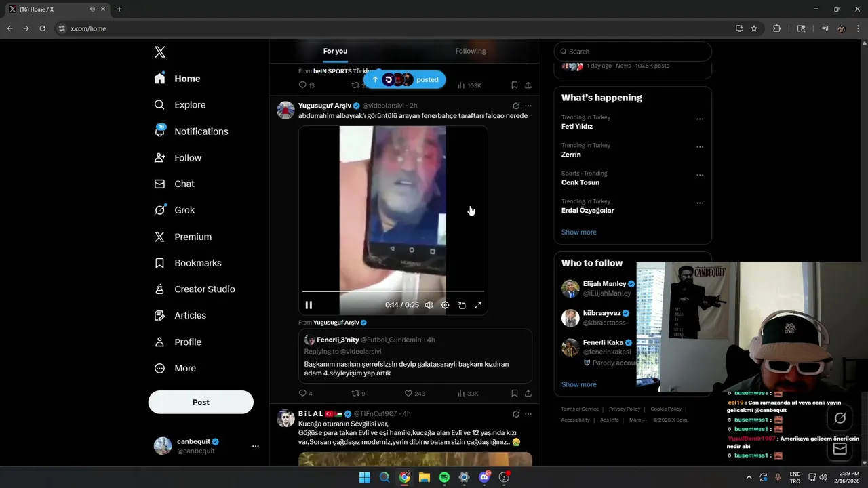Open canbequit account options menu
This screenshot has height=488, width=868.
coord(256,446)
